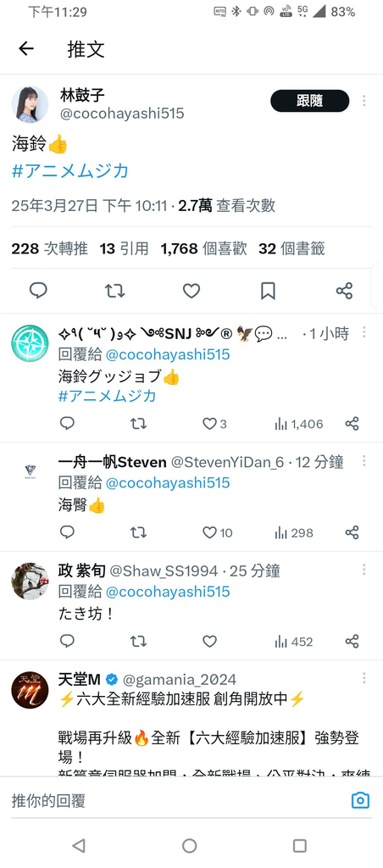This screenshot has width=383, height=868.
Task: Tap the 推你的回覆 reply field
Action: tap(177, 800)
